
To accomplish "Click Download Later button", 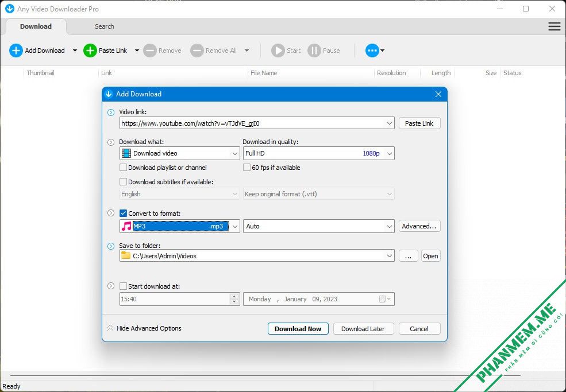I will pos(363,328).
